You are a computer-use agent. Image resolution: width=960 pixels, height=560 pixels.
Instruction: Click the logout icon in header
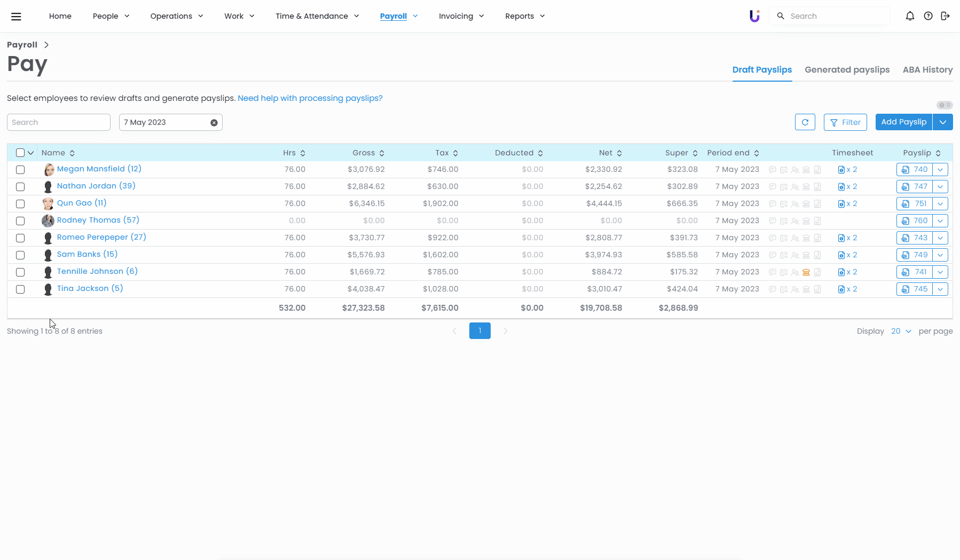point(945,16)
